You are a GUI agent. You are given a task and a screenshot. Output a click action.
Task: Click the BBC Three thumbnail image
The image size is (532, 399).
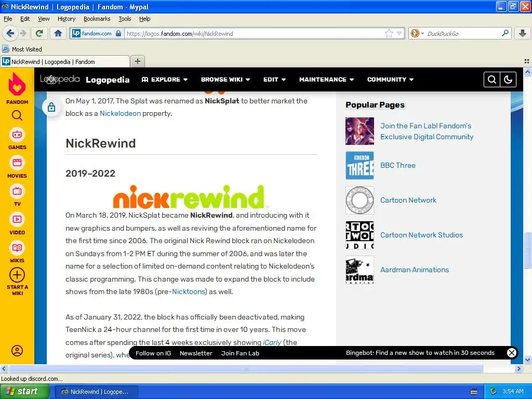[x=360, y=165]
